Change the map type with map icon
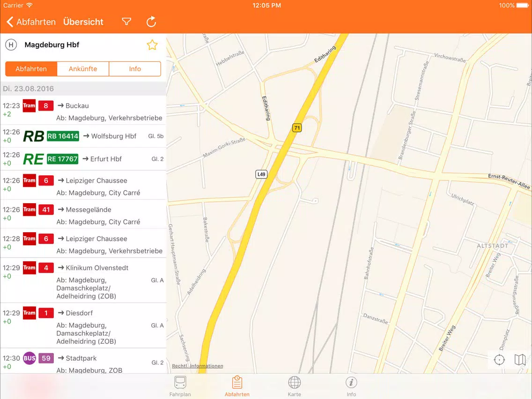This screenshot has width=532, height=399. coord(520,360)
